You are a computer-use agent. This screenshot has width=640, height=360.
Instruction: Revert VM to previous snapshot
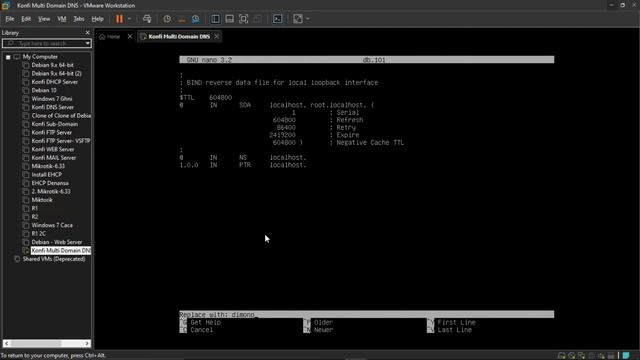click(x=182, y=19)
